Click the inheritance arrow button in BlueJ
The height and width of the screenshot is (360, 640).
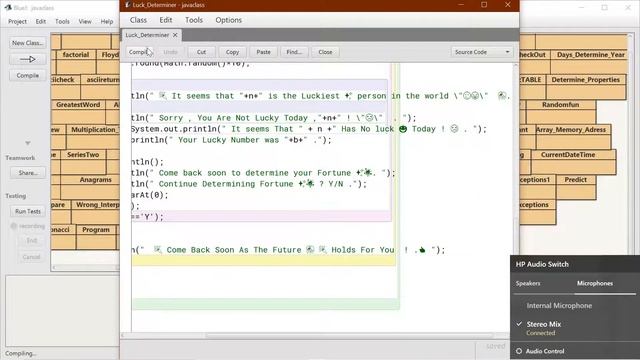point(28,59)
